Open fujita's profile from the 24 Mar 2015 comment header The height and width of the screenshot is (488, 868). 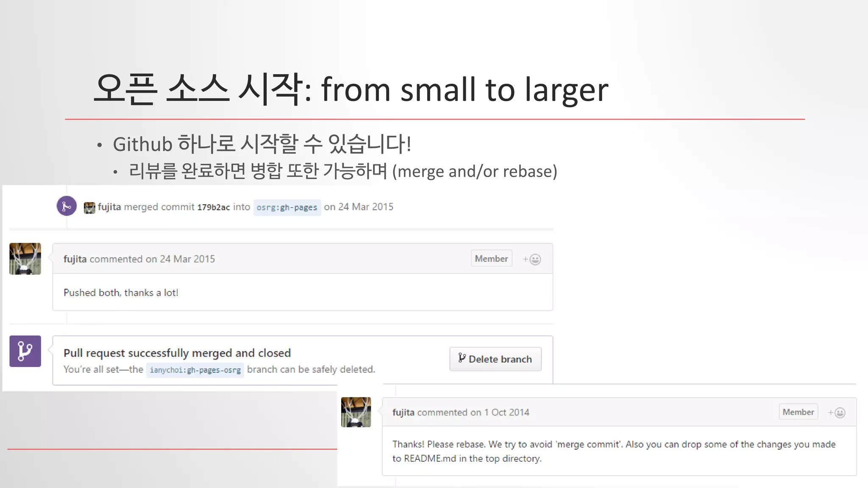point(75,259)
